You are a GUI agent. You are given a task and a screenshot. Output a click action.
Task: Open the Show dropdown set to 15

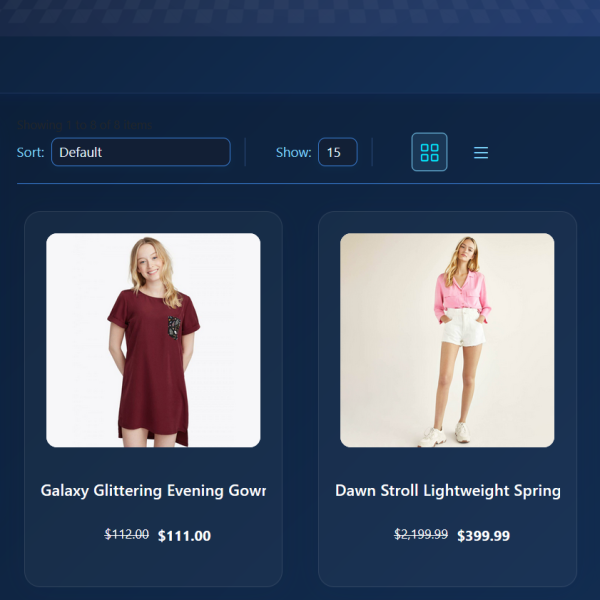click(338, 152)
